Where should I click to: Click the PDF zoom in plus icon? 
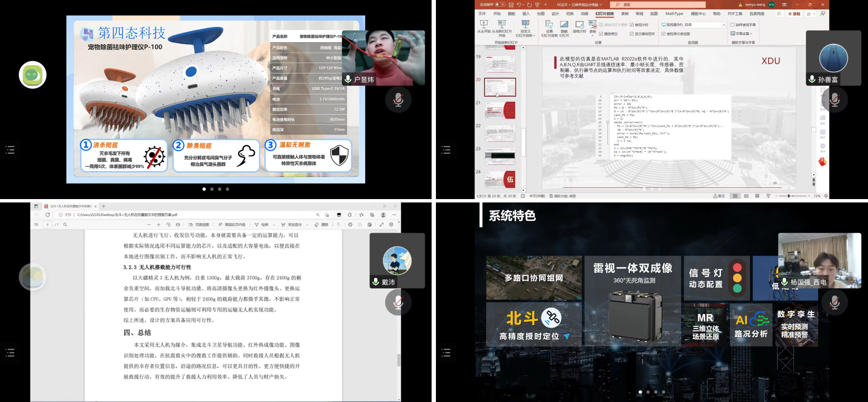click(159, 225)
